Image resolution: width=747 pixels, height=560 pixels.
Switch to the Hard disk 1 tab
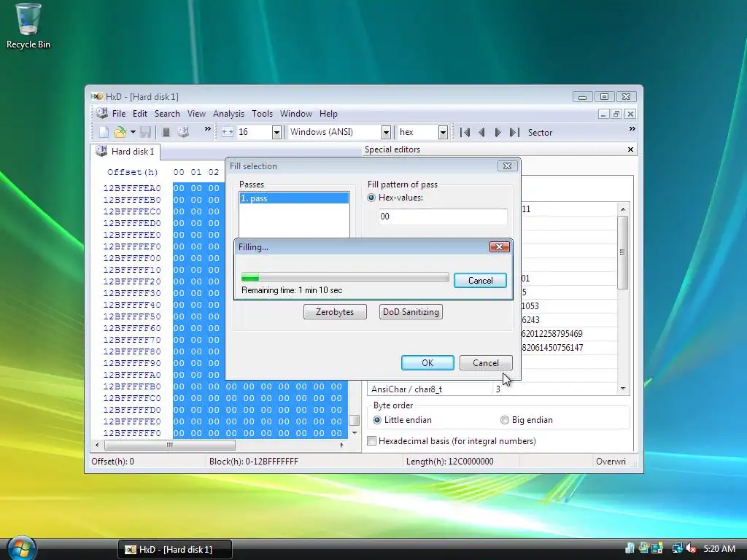click(125, 152)
